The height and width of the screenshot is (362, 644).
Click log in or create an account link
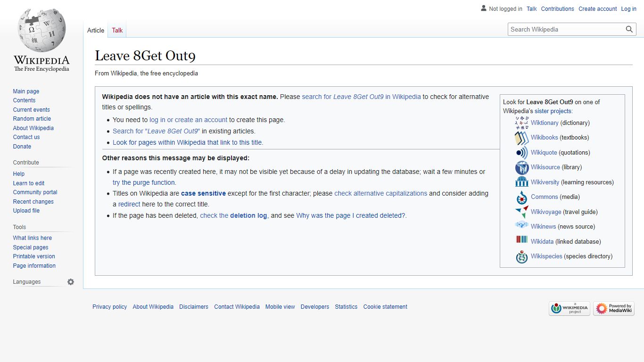click(189, 120)
